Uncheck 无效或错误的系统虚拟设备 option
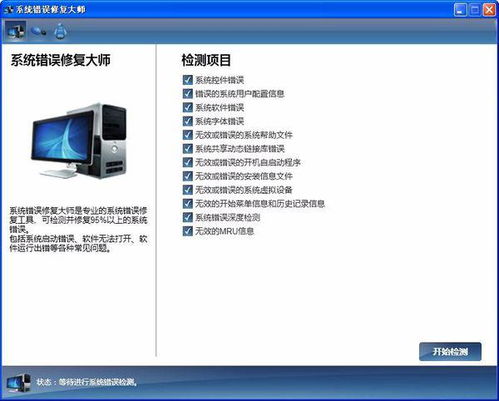The image size is (499, 401). click(188, 190)
